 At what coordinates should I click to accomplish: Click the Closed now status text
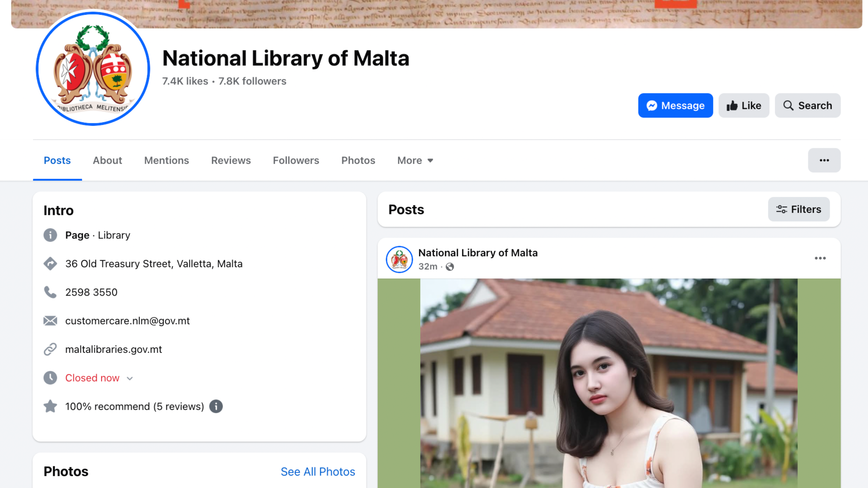click(x=92, y=378)
